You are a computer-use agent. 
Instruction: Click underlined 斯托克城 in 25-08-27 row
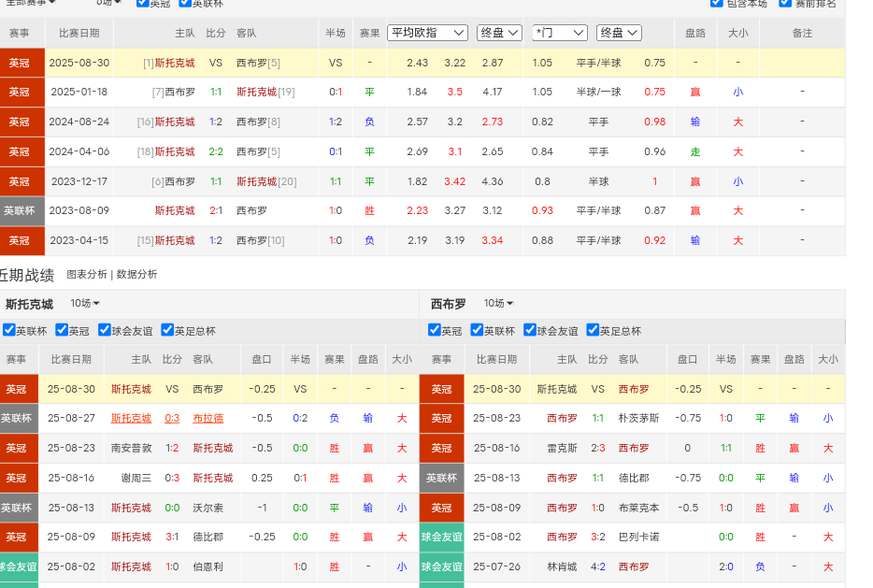[132, 418]
